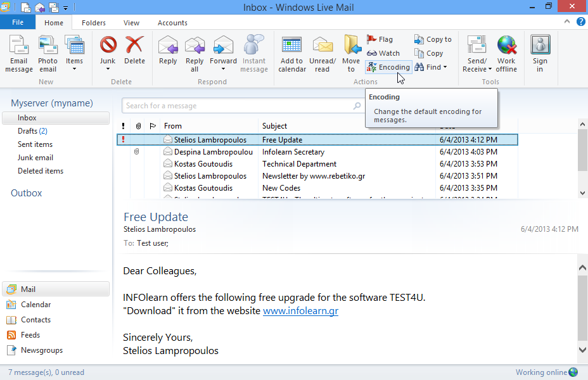This screenshot has width=588, height=380.
Task: Click reading pane scroll up arrow
Action: [x=582, y=267]
